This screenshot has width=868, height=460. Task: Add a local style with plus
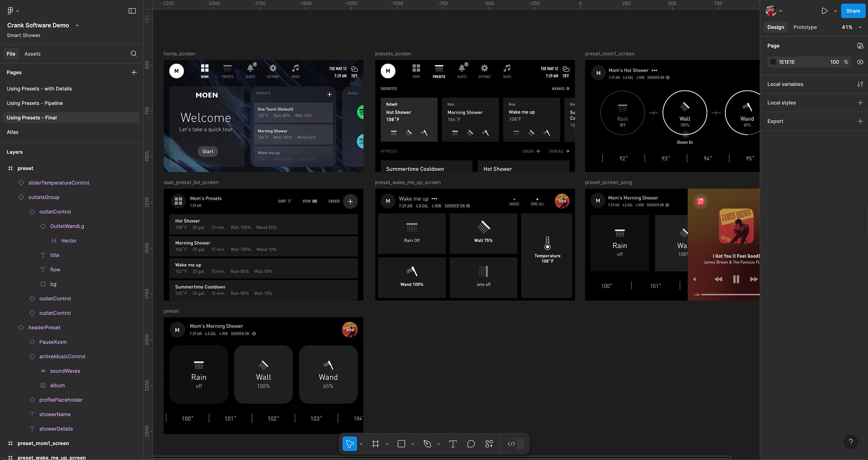click(860, 103)
